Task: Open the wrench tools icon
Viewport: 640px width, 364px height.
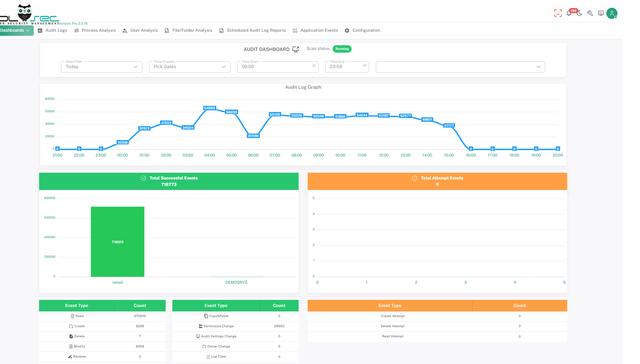Action: (x=590, y=13)
